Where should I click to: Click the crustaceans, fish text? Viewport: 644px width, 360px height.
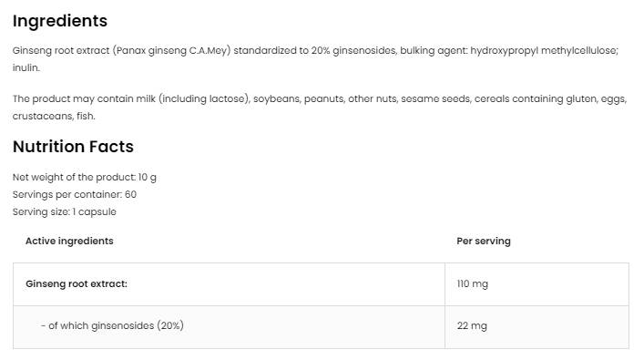click(x=54, y=117)
